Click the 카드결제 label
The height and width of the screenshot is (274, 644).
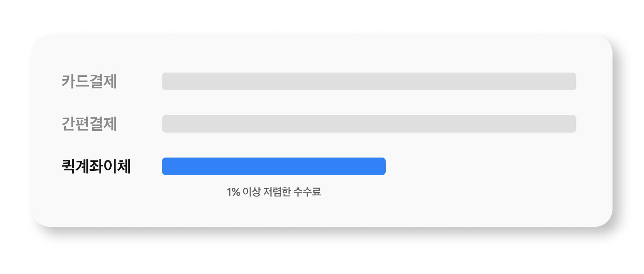(x=89, y=81)
